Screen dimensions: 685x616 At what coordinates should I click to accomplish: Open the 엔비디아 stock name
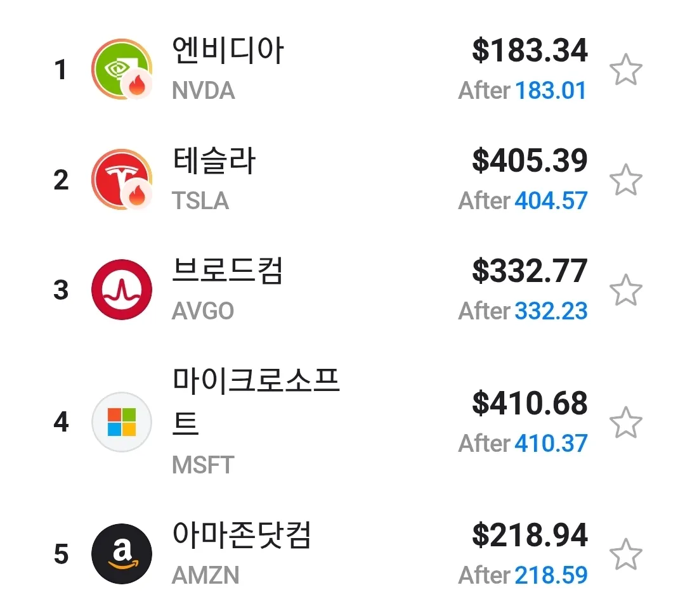pyautogui.click(x=228, y=51)
